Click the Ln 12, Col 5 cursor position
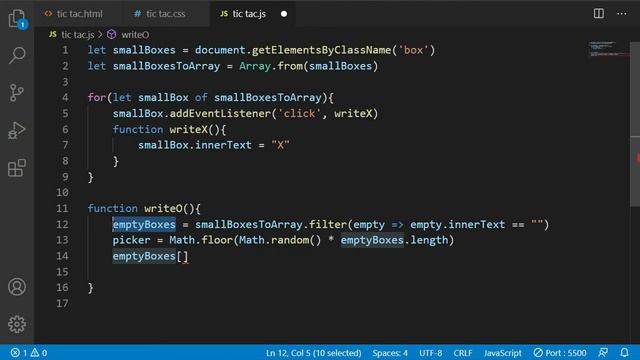640x360 pixels. tap(313, 353)
